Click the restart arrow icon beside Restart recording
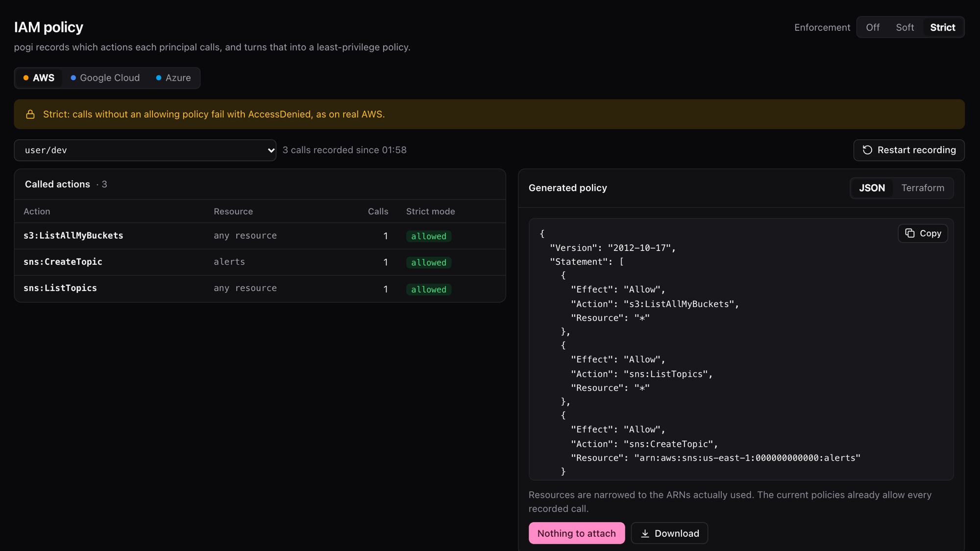980x551 pixels. point(867,150)
